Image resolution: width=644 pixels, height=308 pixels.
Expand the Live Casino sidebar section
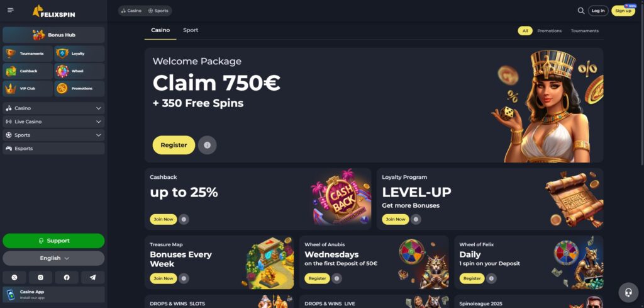[x=53, y=122]
